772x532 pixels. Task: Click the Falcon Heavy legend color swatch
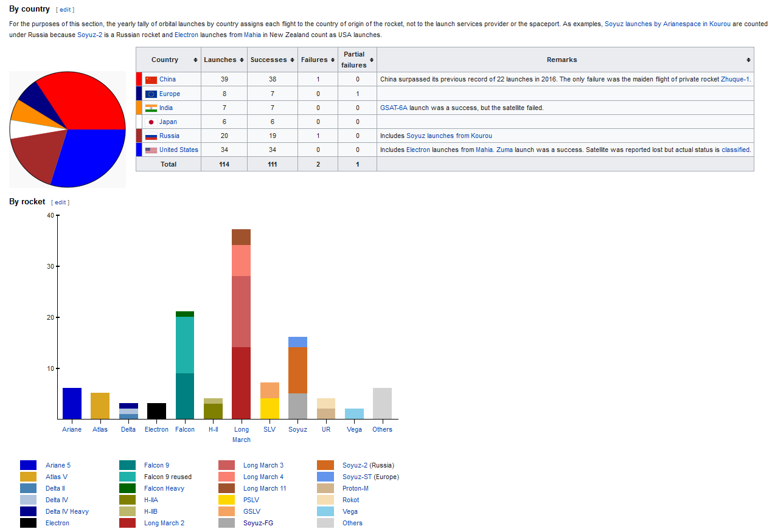[x=127, y=488]
